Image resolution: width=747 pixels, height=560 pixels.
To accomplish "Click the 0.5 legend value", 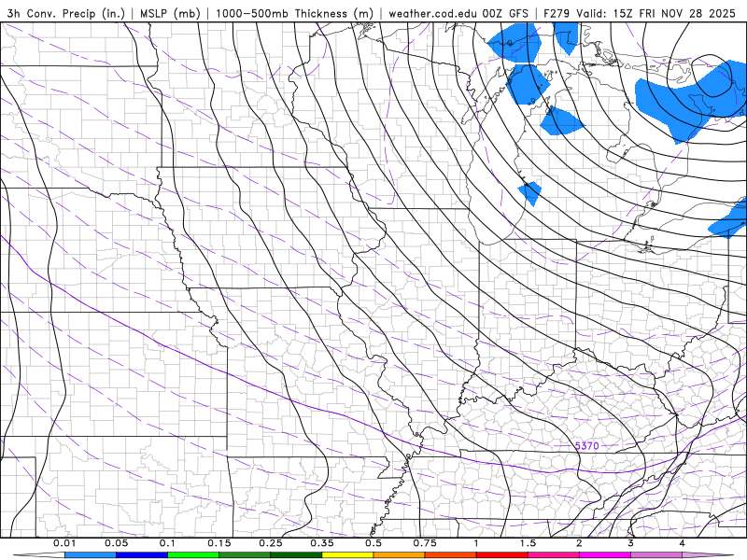I will pyautogui.click(x=373, y=543).
